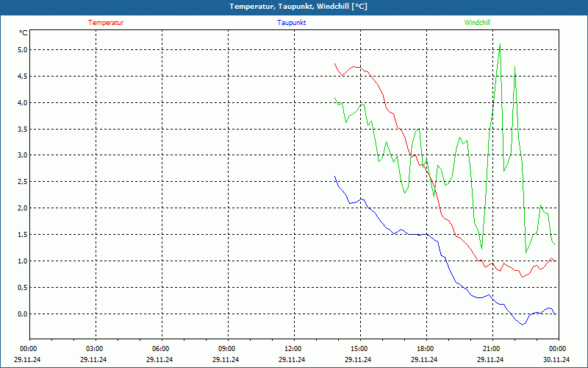This screenshot has width=588, height=368.
Task: Click the 3,5 y-axis value
Action: click(23, 130)
